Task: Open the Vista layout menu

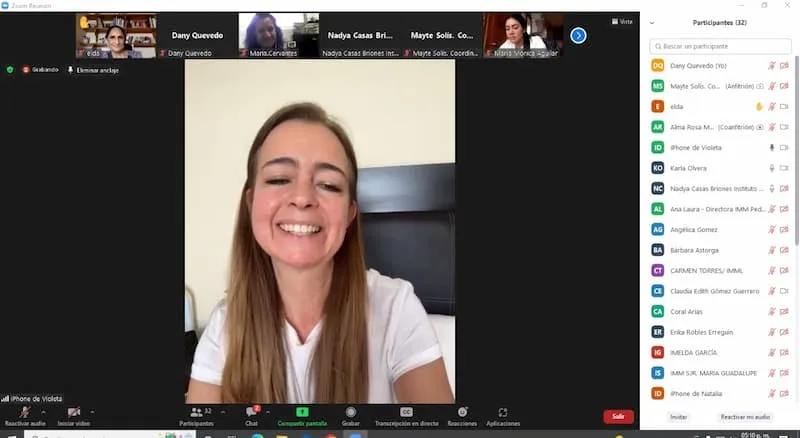Action: (x=622, y=21)
